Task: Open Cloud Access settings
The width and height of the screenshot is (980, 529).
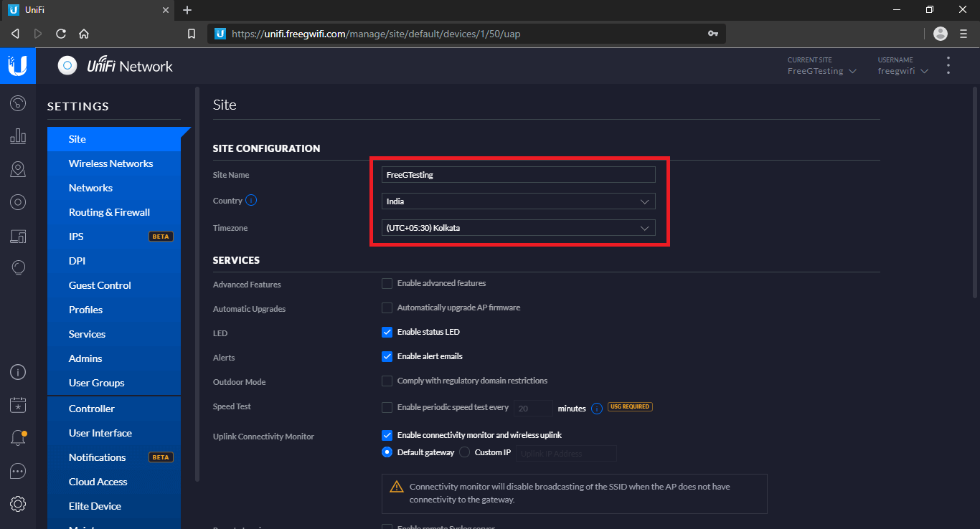Action: [114, 482]
